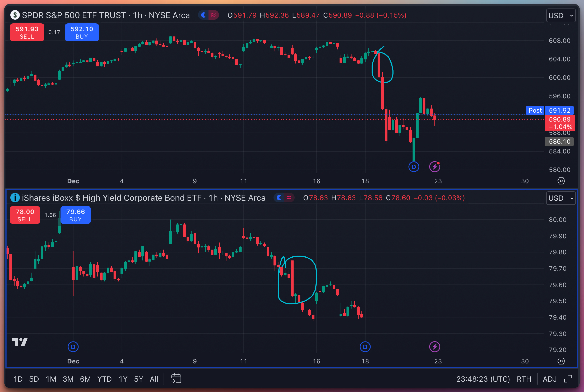
Task: Select the YTD time range
Action: pyautogui.click(x=105, y=379)
